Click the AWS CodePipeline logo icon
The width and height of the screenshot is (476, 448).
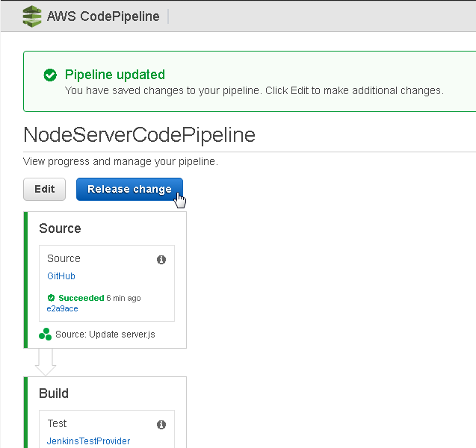point(32,16)
